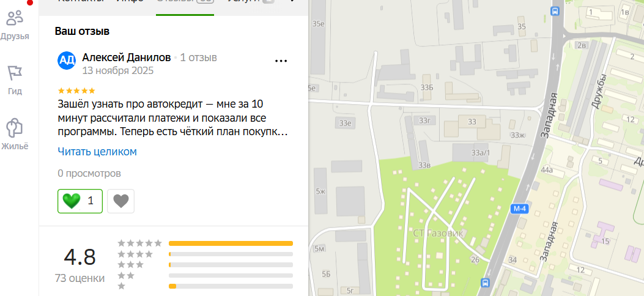Click building 5ж on the map
This screenshot has height=296, width=644.
tap(320, 191)
